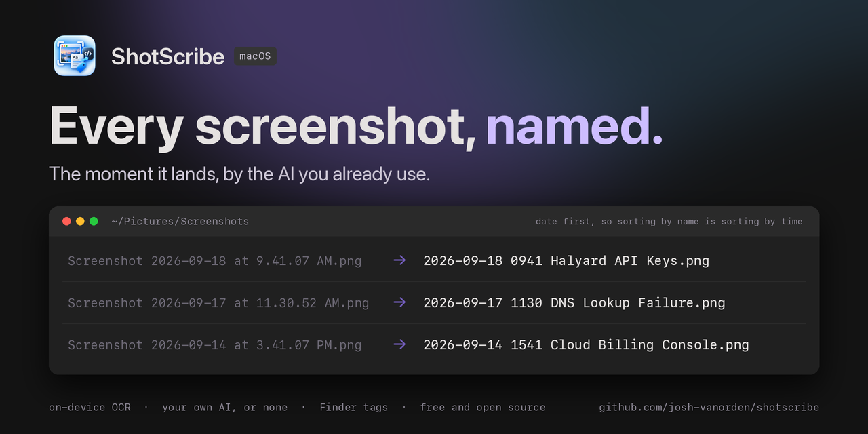The height and width of the screenshot is (434, 868).
Task: Select the macOS badge
Action: point(256,56)
